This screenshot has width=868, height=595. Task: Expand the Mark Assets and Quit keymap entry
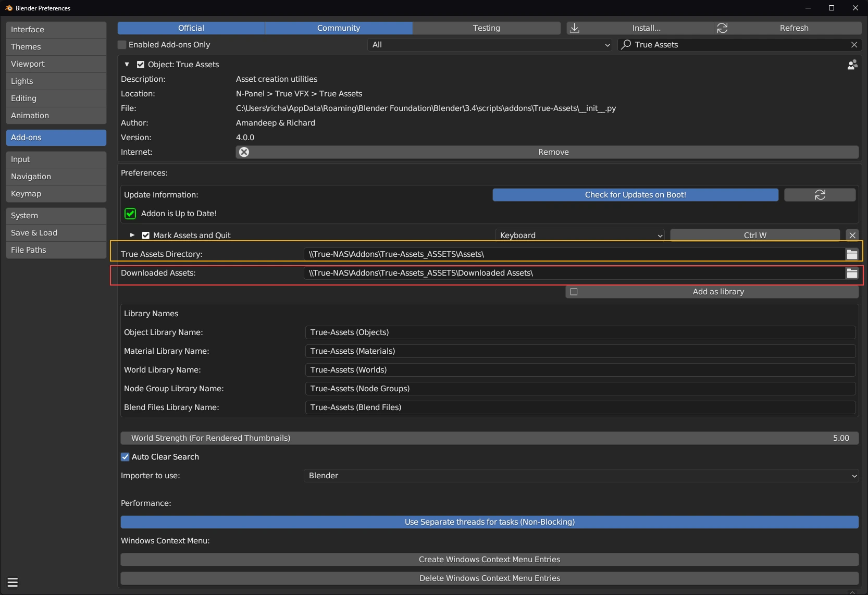click(x=132, y=235)
